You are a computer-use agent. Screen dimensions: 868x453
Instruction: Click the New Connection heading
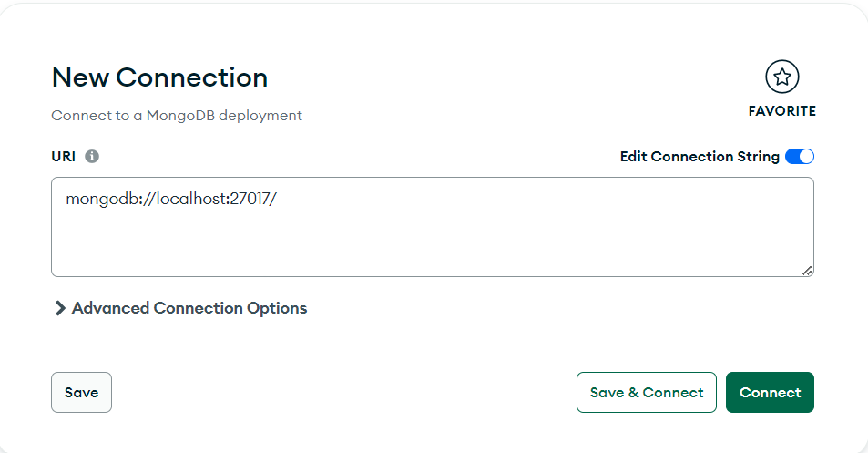point(159,77)
